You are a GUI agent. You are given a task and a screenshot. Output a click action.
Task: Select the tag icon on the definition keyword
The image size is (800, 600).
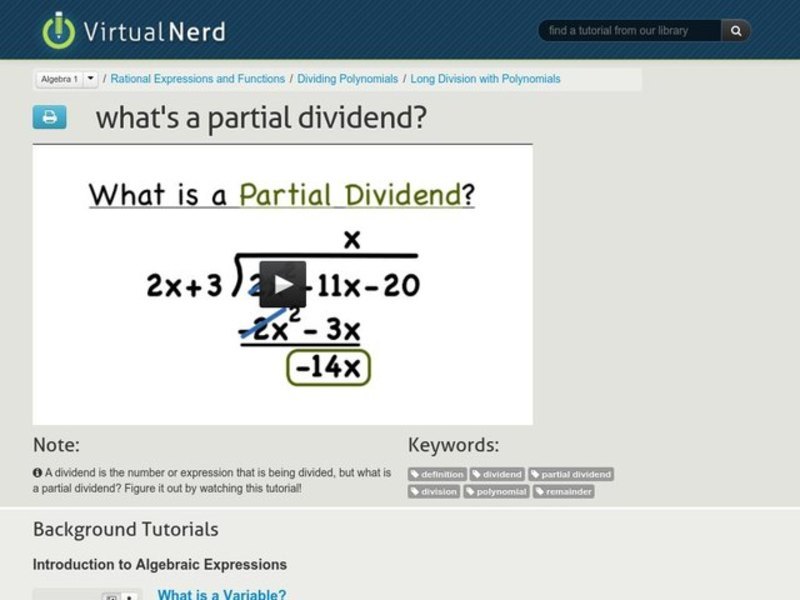tap(413, 474)
